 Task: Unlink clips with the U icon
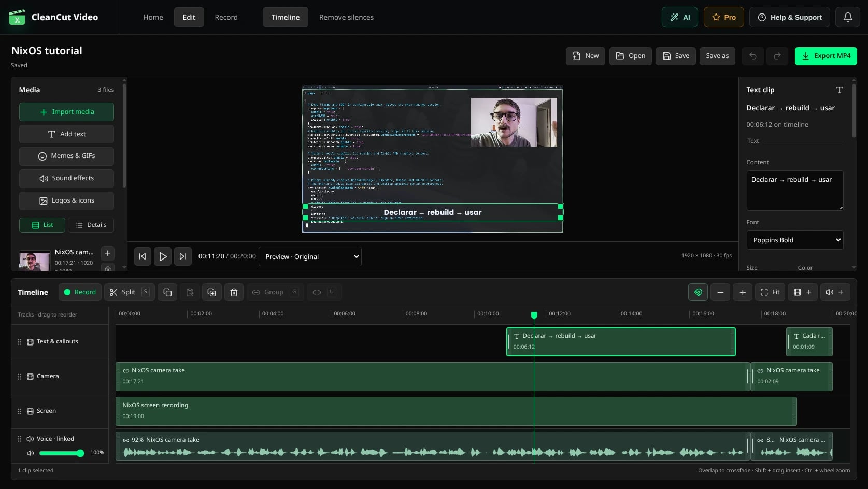(x=323, y=292)
